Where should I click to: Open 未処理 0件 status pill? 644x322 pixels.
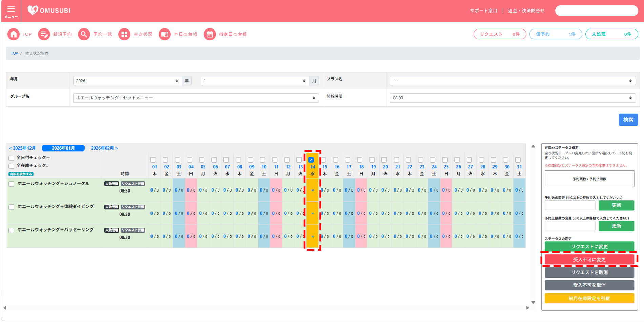tap(611, 34)
